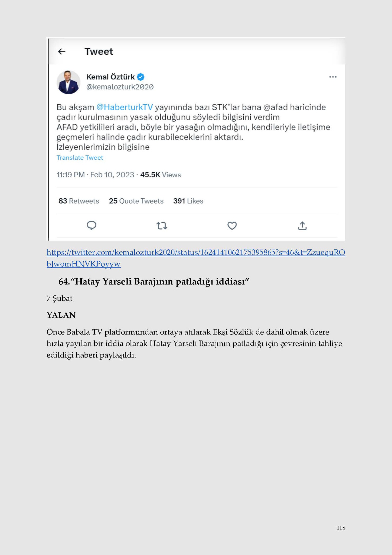Click the 391 Likes count

(x=188, y=201)
